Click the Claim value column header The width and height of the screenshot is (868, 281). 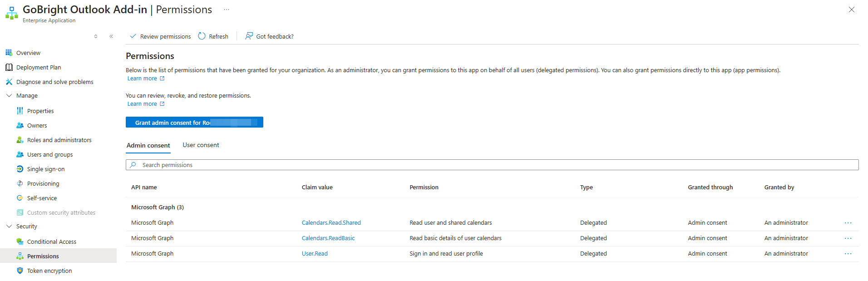coord(317,187)
